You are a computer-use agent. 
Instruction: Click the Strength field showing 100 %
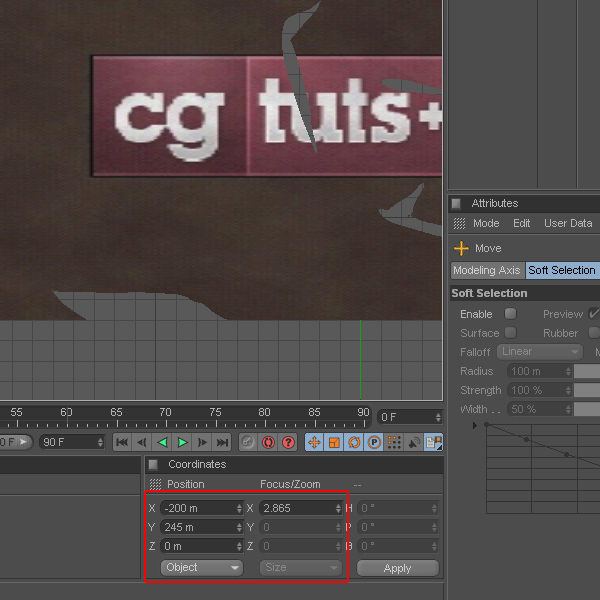tap(540, 390)
